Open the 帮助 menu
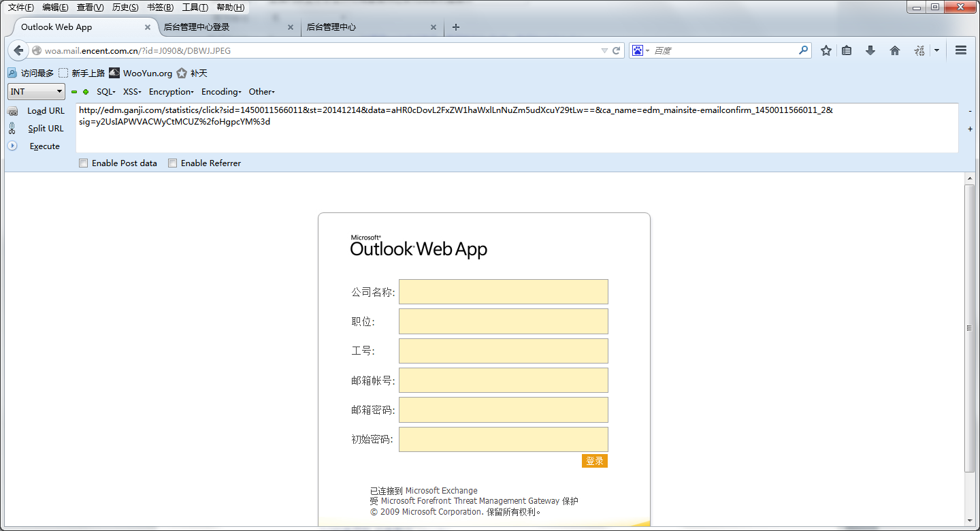The image size is (980, 531). (230, 7)
